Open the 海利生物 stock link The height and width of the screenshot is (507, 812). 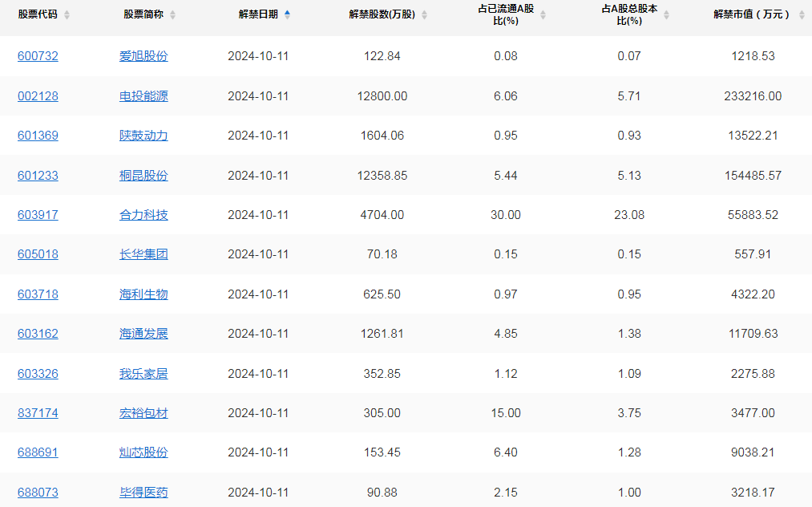143,294
